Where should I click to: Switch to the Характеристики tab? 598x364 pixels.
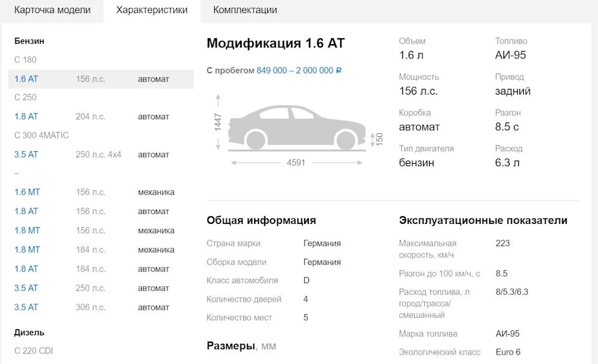pos(152,10)
